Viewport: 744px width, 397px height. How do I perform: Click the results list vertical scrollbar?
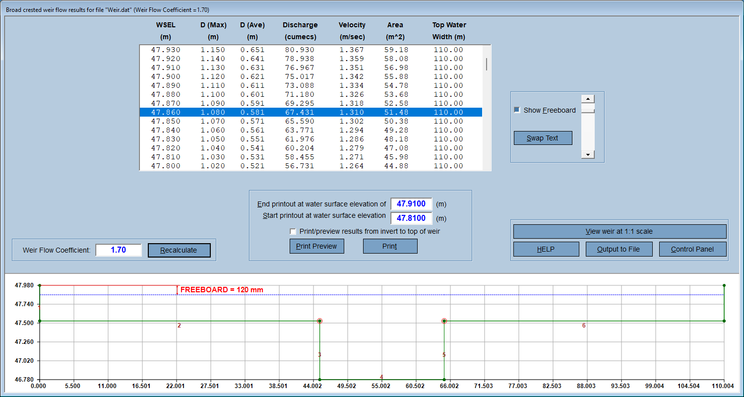tap(487, 108)
